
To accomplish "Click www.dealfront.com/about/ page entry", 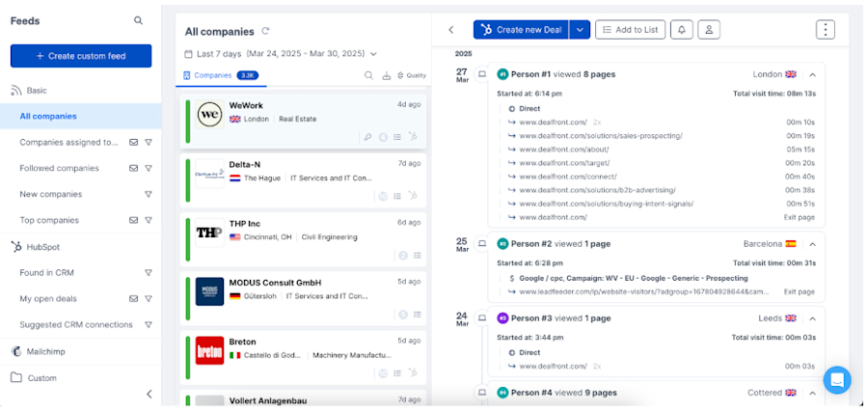I will point(564,150).
